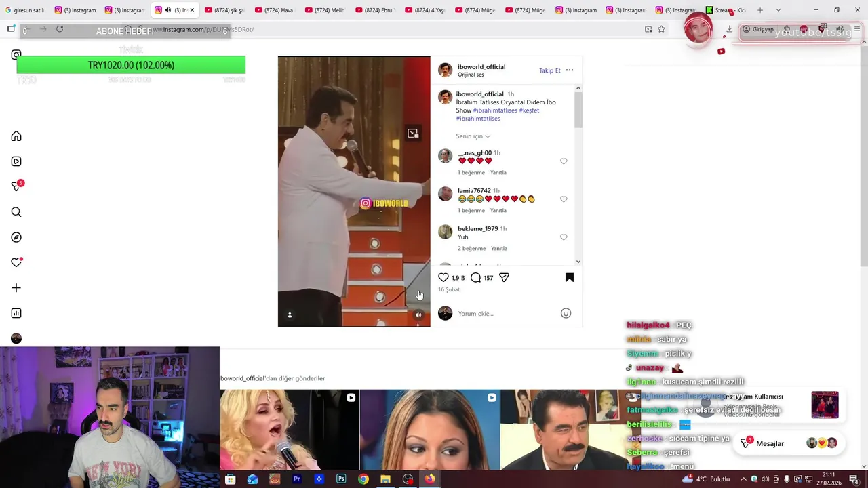868x488 pixels.
Task: Reply to bekleme_1979 via 'Yanıtla'
Action: 498,249
